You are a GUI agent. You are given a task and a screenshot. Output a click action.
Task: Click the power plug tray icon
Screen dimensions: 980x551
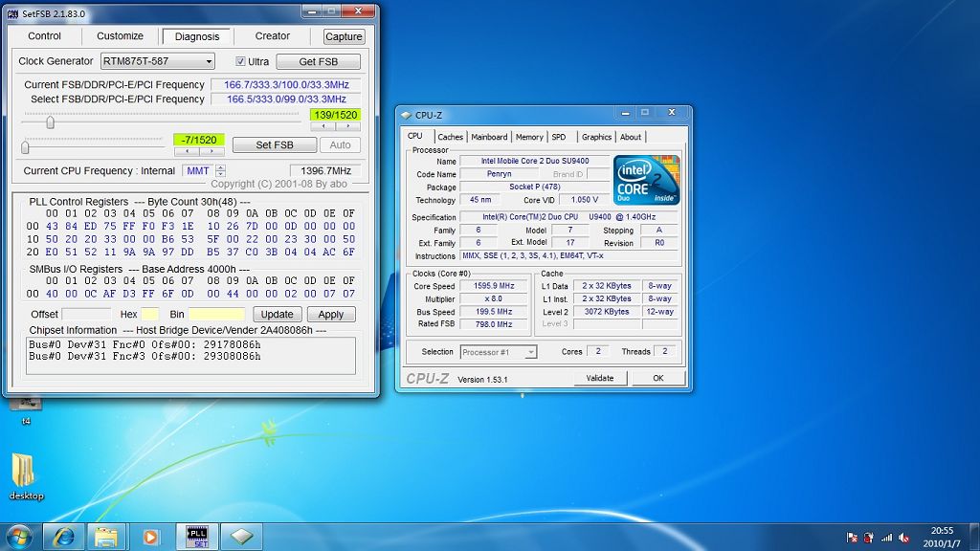[869, 538]
